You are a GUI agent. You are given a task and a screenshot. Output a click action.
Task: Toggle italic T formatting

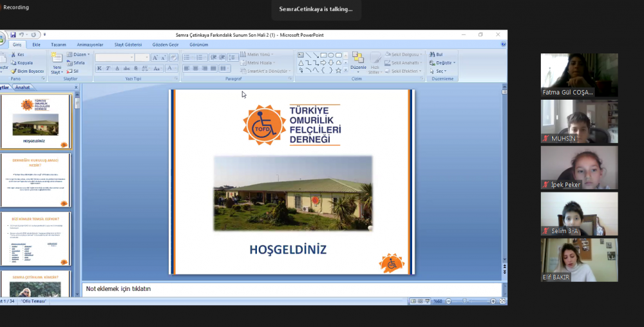tap(108, 68)
